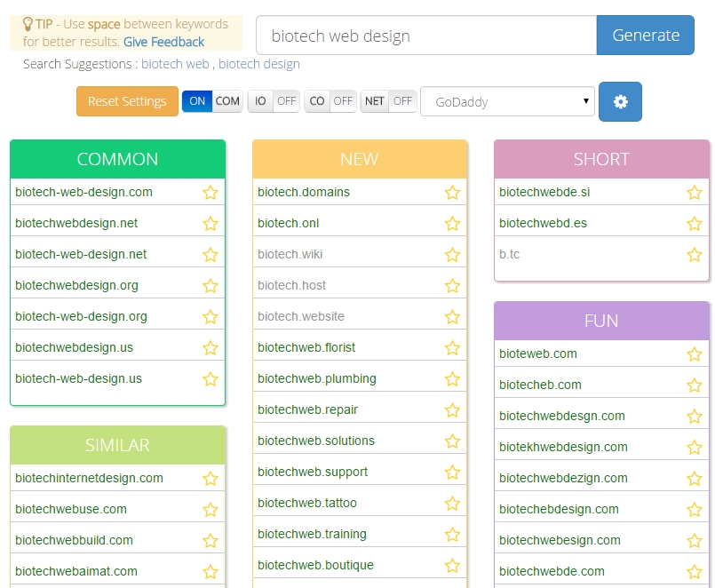Click star icon next to biotech.domains
This screenshot has width=715, height=588.
[x=452, y=193]
